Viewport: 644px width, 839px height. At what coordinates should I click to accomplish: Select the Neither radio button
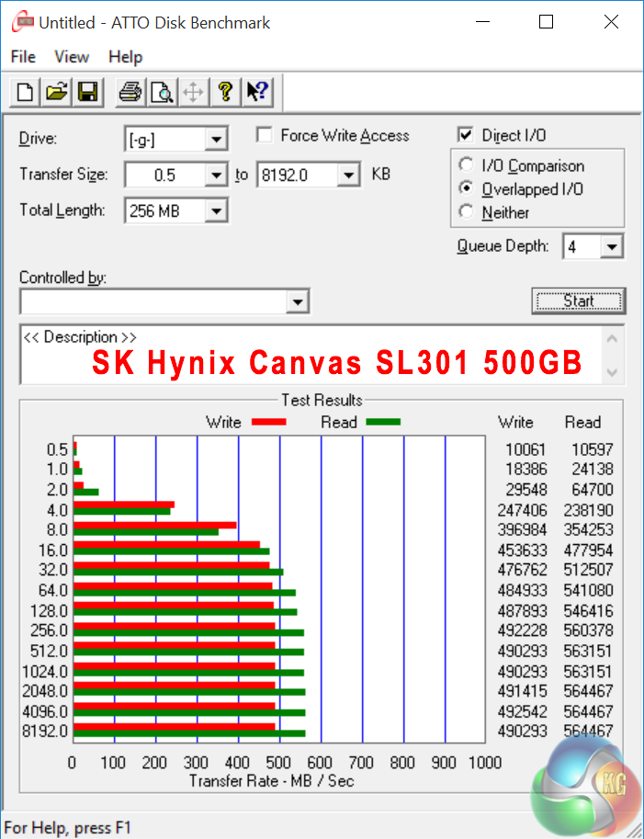(466, 212)
